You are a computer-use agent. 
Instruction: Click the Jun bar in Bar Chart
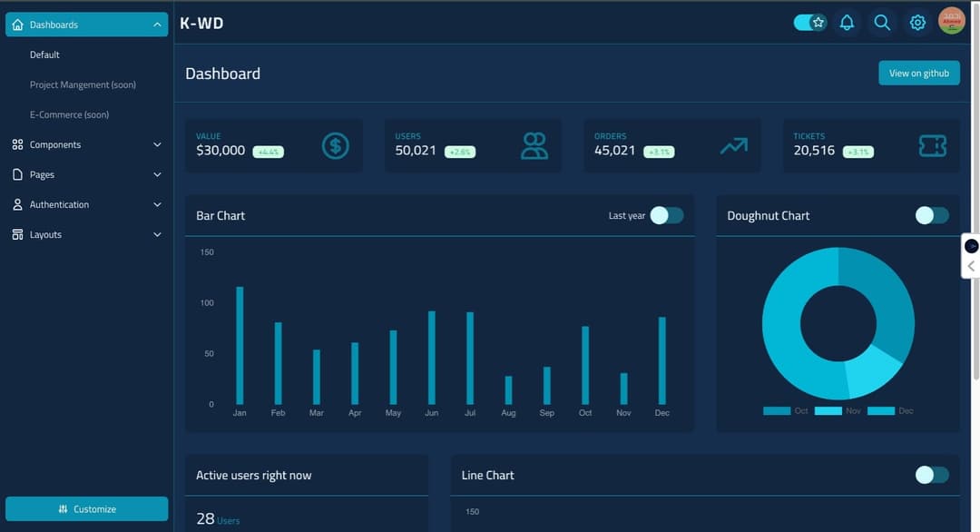431,358
